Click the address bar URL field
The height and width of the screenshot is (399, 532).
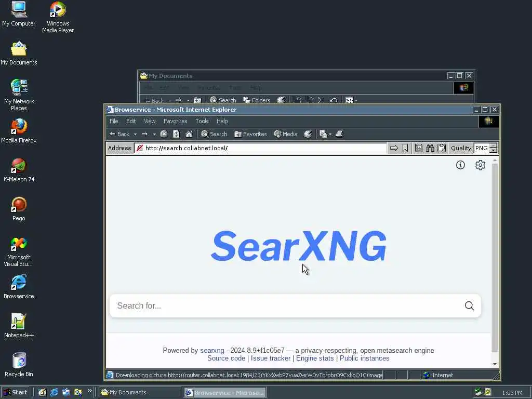[x=261, y=148]
